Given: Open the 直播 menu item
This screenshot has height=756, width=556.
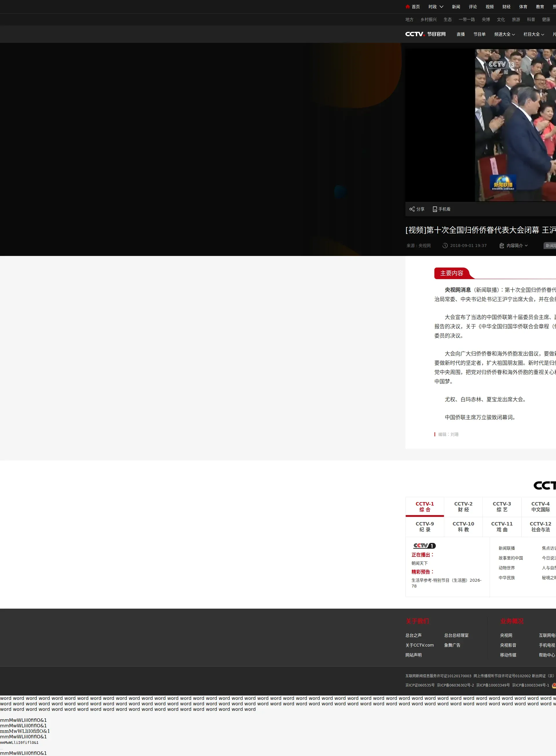Looking at the screenshot, I should coord(460,34).
